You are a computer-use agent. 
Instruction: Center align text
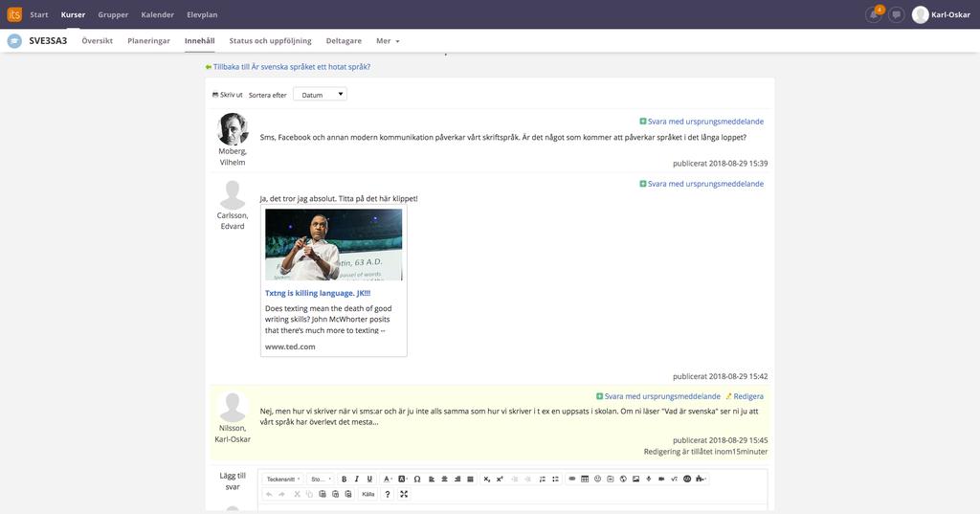[x=444, y=479]
